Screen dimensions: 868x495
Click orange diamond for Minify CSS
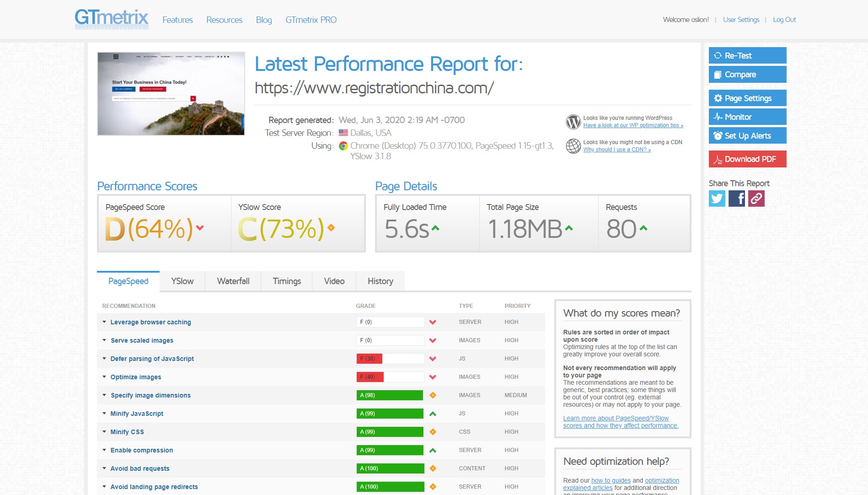point(433,432)
